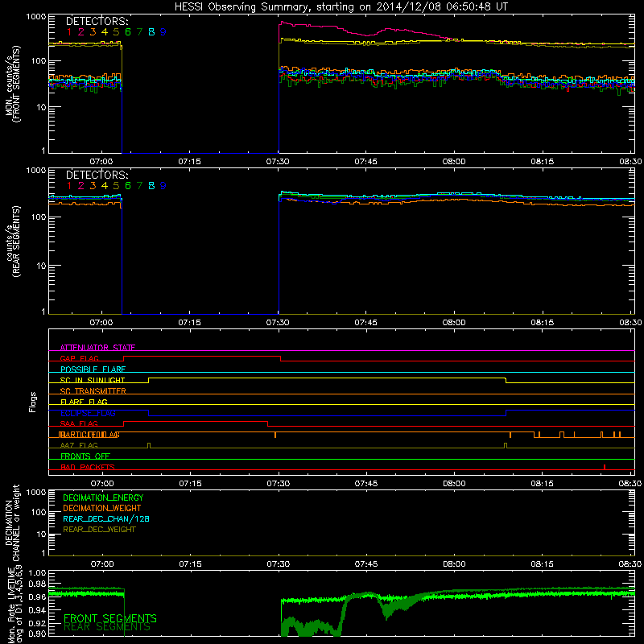Click the POSSIBLE_FLARE flag label
644x644 pixels.
point(93,369)
